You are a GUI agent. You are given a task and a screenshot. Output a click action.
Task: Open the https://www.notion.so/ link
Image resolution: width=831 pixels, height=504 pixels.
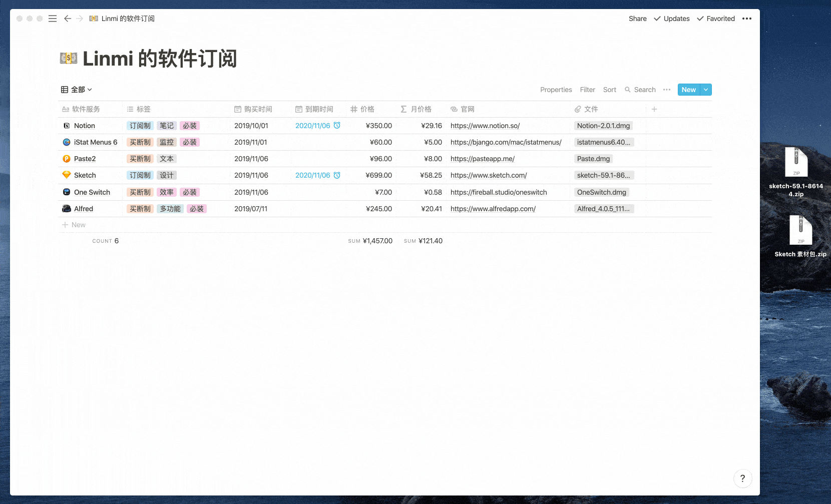click(x=485, y=126)
